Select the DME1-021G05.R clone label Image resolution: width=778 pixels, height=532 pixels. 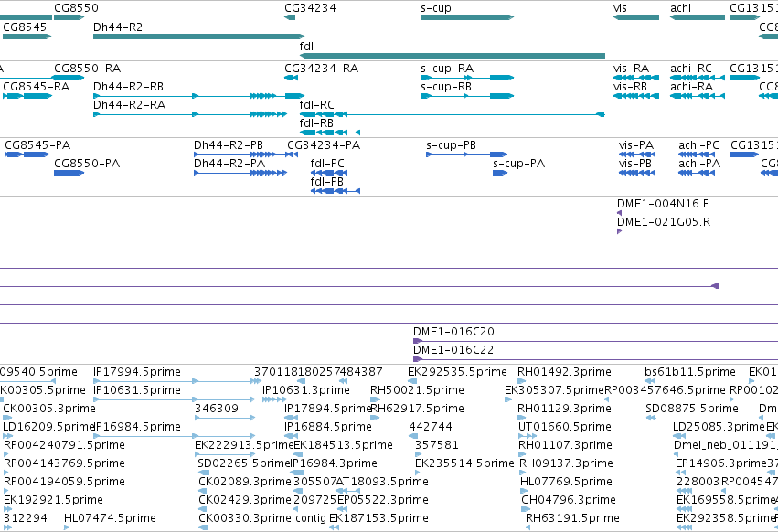coord(664,222)
